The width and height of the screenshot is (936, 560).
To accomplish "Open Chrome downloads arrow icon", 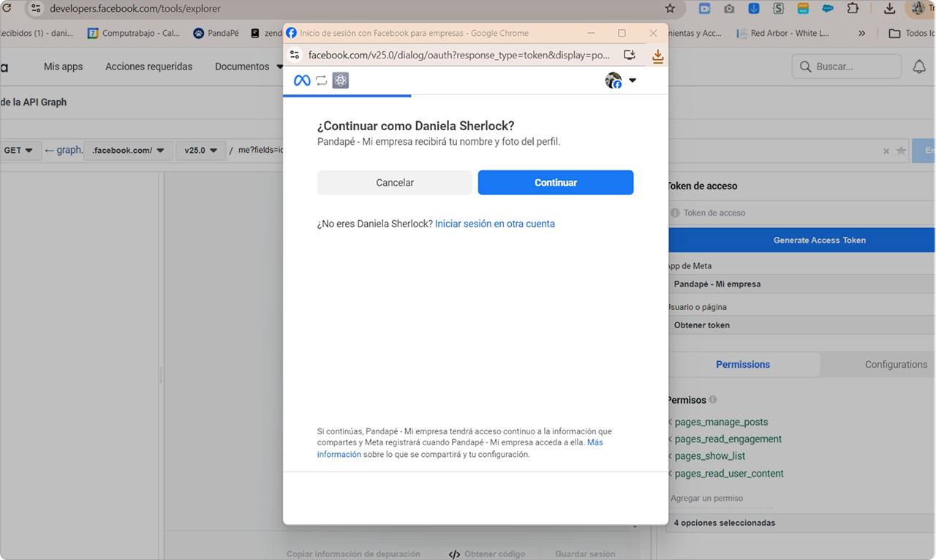I will (889, 9).
